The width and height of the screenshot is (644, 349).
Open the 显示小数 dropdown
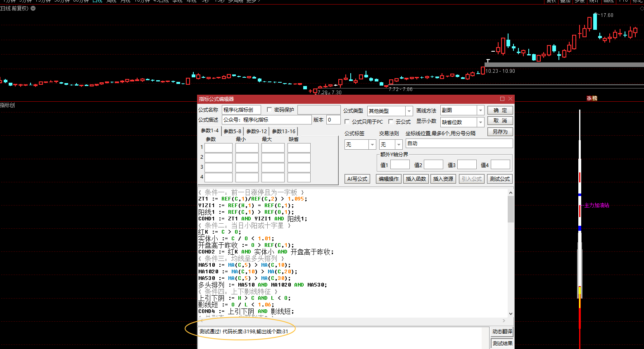point(480,122)
